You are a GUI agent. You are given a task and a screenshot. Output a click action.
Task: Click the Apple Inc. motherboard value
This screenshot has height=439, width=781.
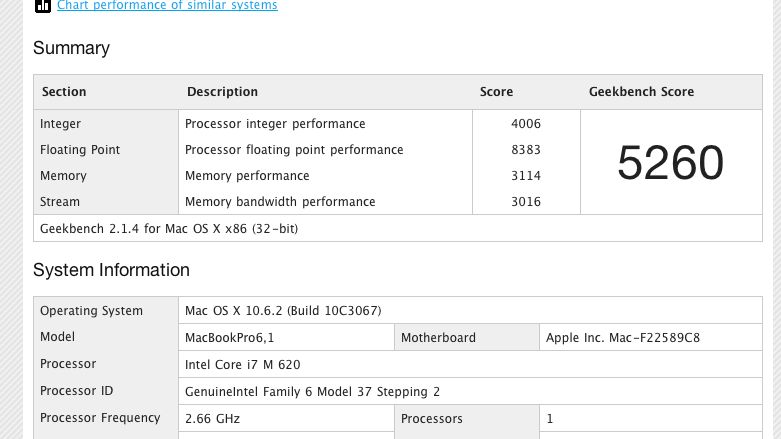click(623, 338)
